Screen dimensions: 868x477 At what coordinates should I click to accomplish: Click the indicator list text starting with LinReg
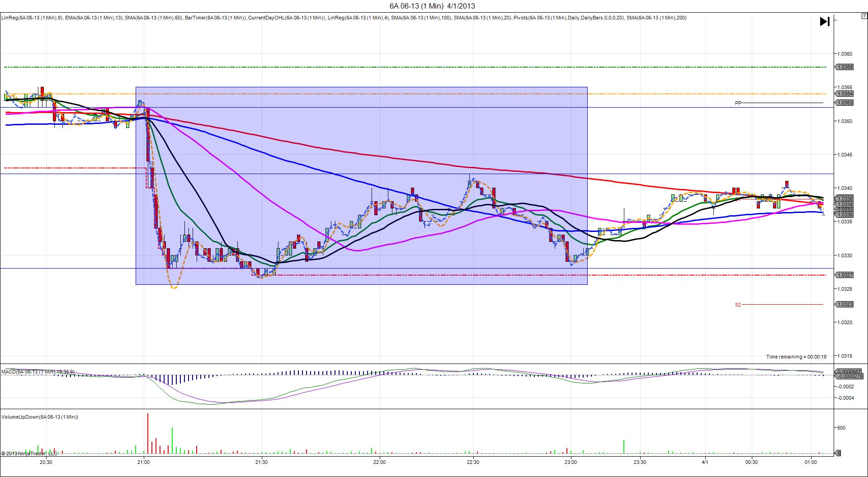(x=344, y=18)
